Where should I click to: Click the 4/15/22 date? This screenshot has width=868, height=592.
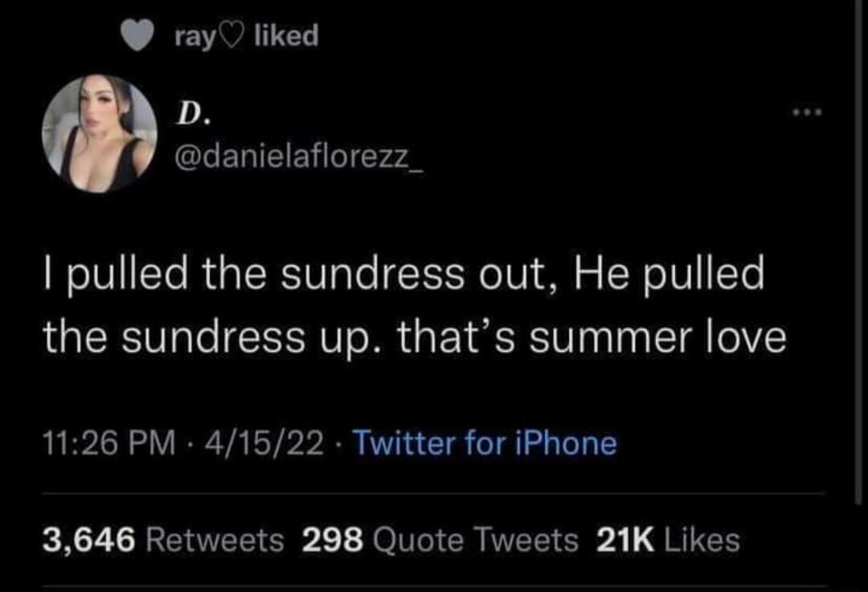264,443
